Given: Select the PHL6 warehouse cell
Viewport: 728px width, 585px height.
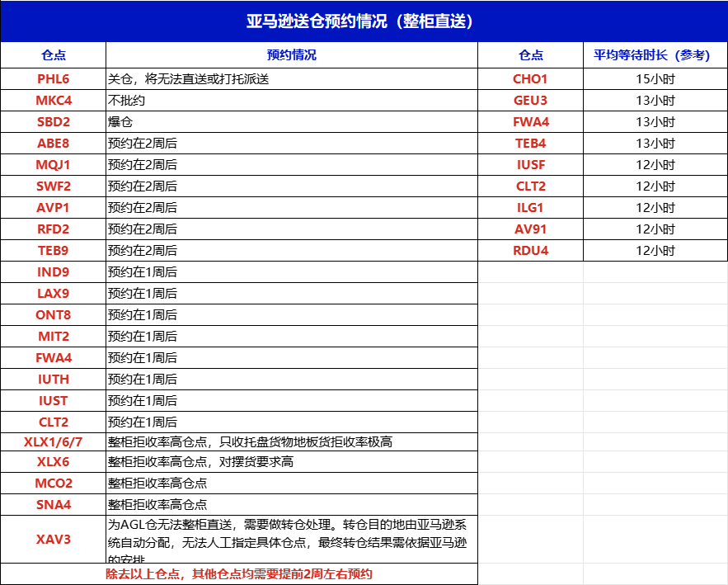Looking at the screenshot, I should point(54,79).
